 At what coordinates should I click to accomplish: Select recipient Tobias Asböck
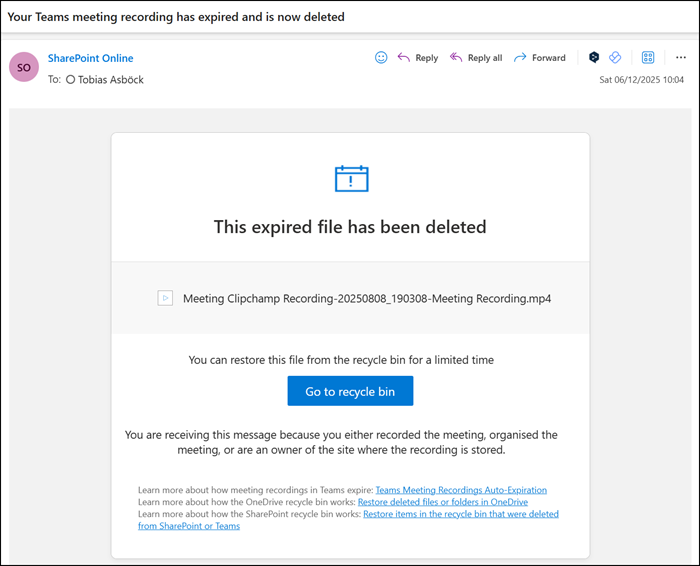111,80
